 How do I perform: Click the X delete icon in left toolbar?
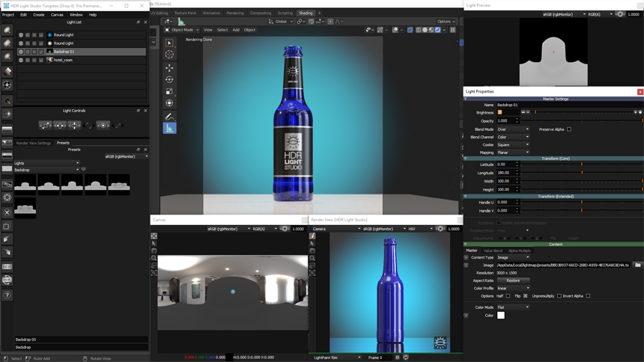click(x=7, y=212)
